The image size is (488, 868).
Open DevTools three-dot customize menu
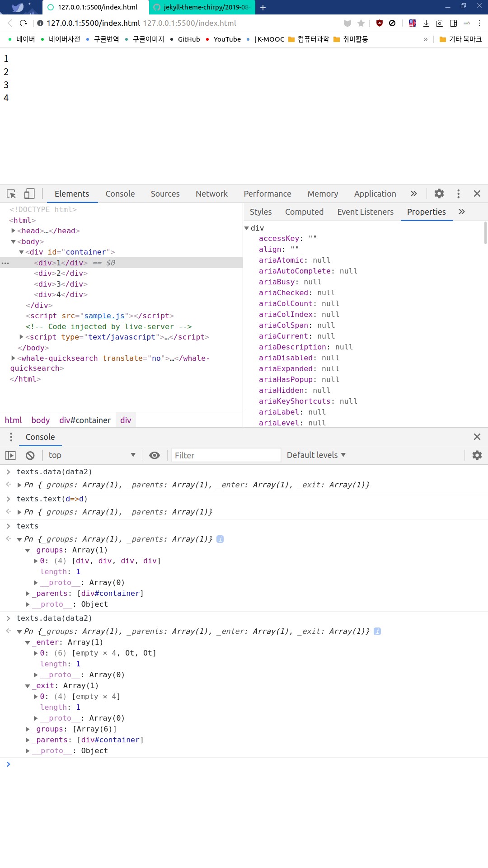(458, 194)
